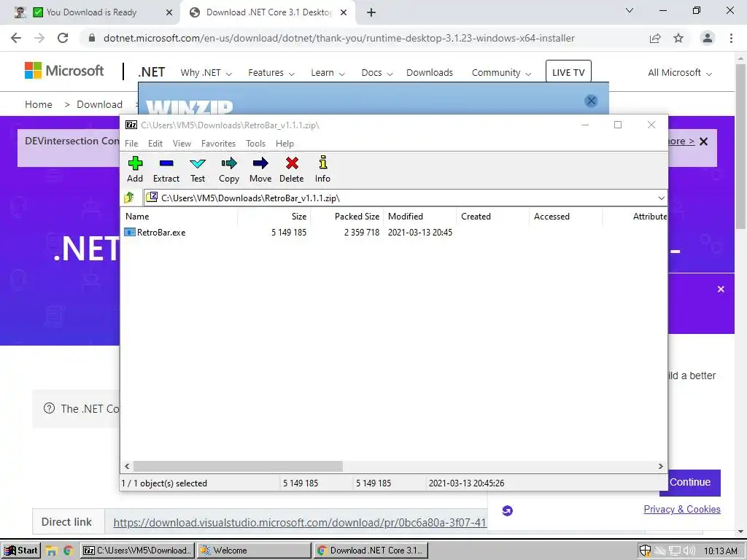
Task: Open a new Chrome tab
Action: click(371, 12)
